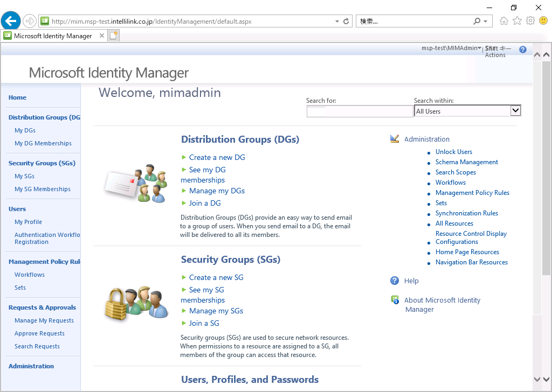Viewport: 552px width, 392px height.
Task: Click See my DG memberships link
Action: [x=203, y=174]
